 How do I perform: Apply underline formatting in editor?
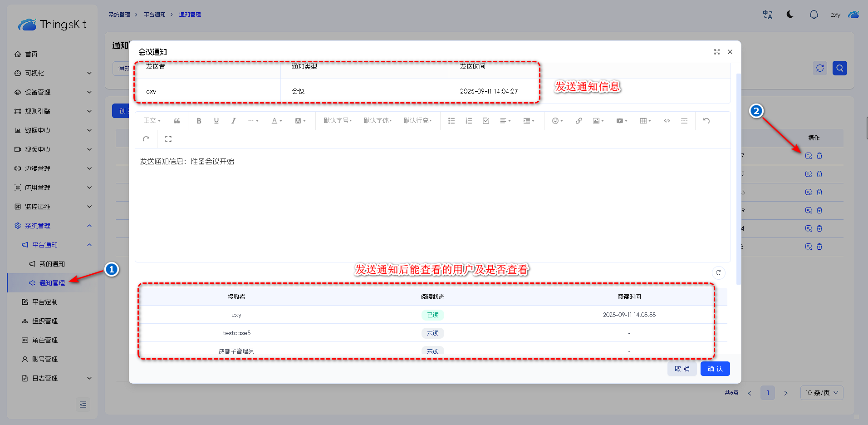[216, 121]
